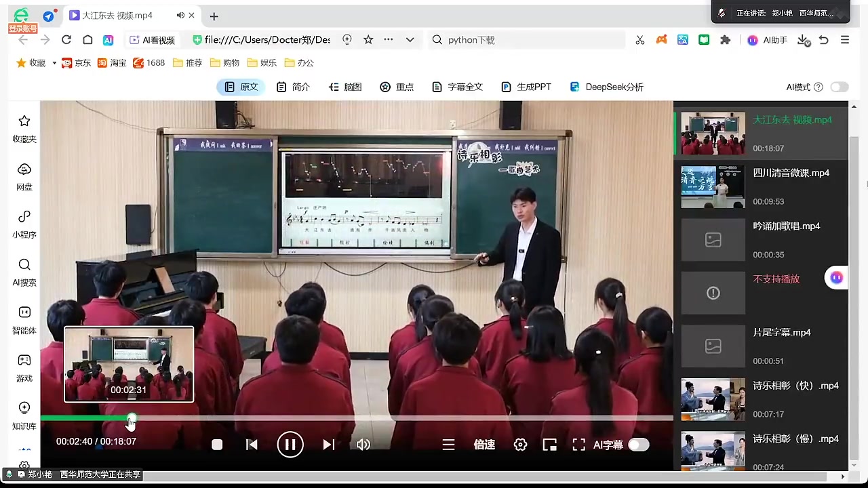Open the AI看视频 button

point(153,40)
